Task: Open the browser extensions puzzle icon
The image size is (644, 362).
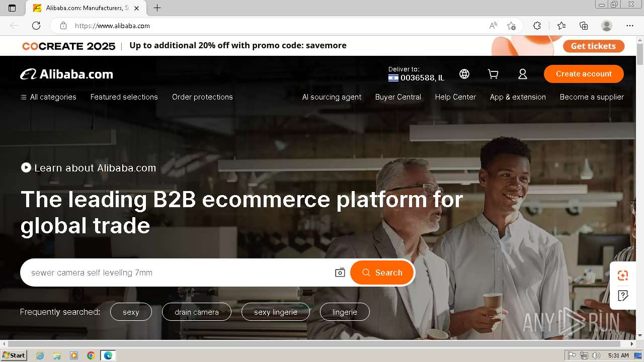Action: click(x=537, y=26)
